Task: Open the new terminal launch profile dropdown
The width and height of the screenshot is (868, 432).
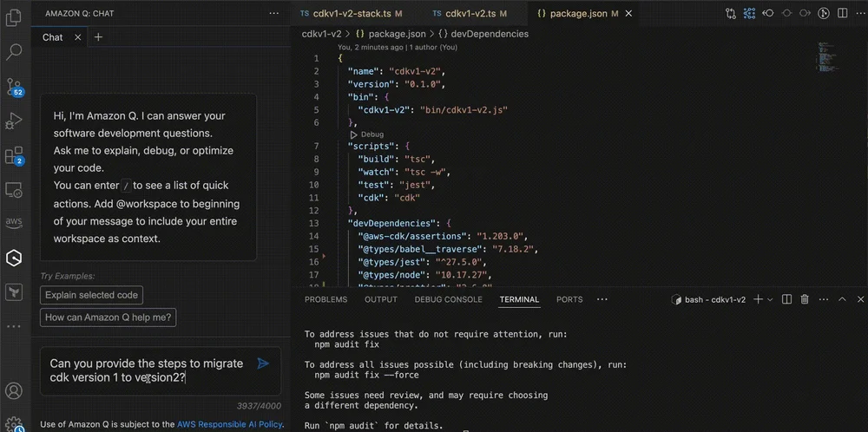Action: click(x=769, y=299)
